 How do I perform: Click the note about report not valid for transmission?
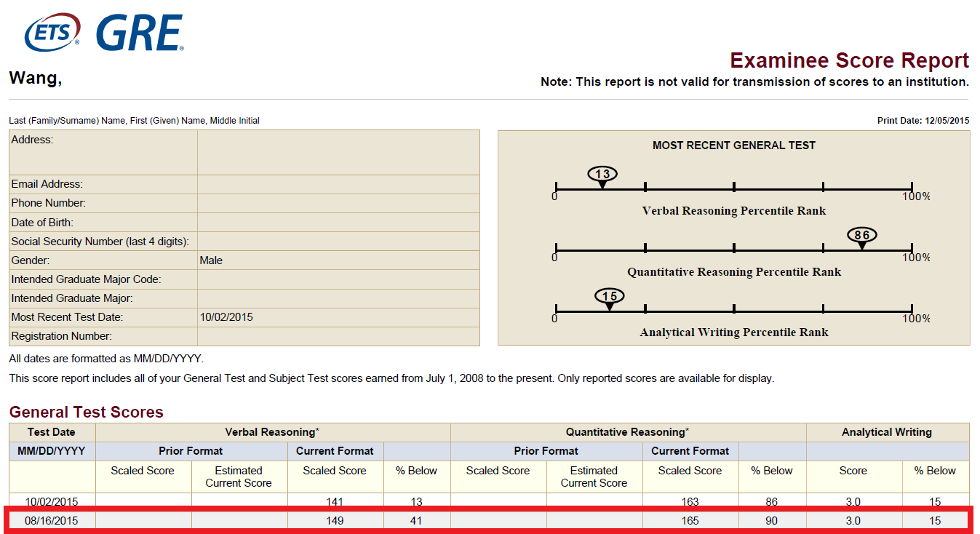(x=754, y=82)
